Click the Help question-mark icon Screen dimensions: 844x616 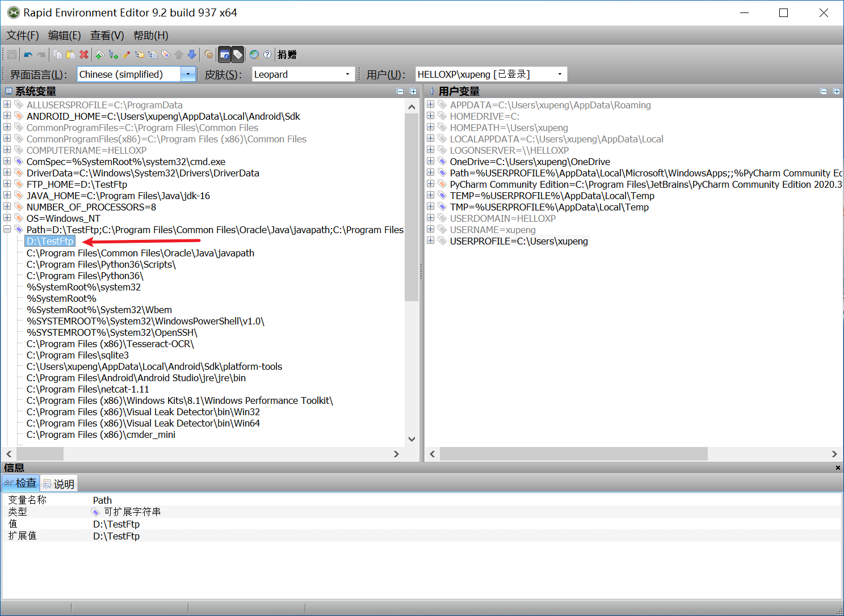coord(267,54)
